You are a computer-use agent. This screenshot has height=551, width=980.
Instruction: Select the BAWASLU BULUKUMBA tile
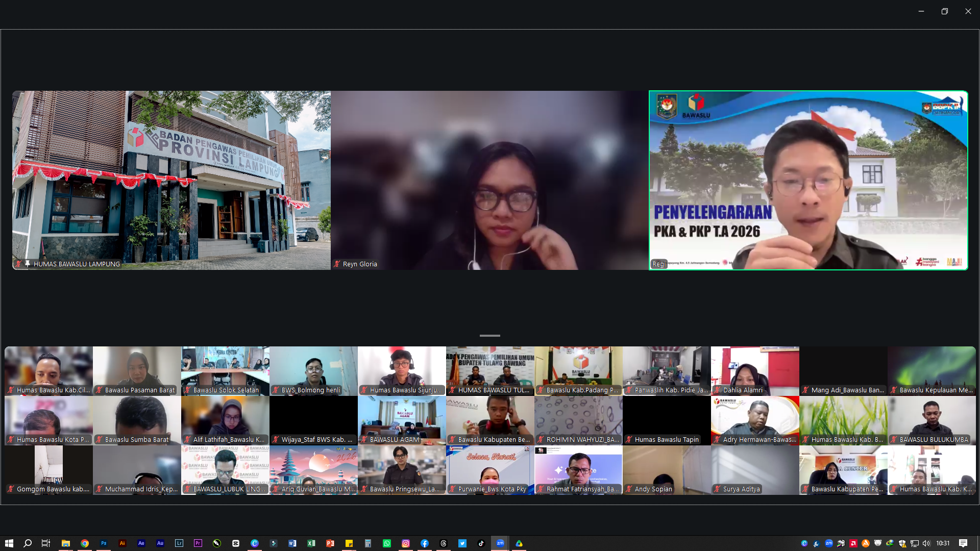[x=932, y=420]
